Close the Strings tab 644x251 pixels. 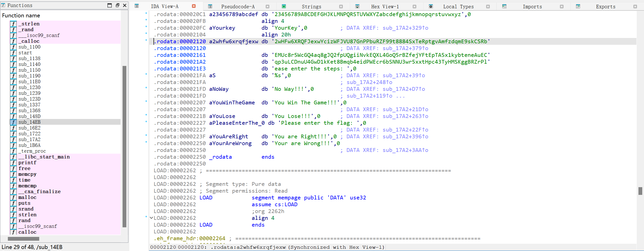point(341,7)
